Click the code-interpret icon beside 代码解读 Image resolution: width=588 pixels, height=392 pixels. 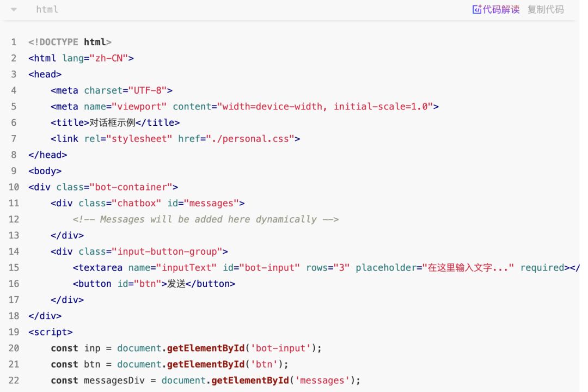point(476,9)
